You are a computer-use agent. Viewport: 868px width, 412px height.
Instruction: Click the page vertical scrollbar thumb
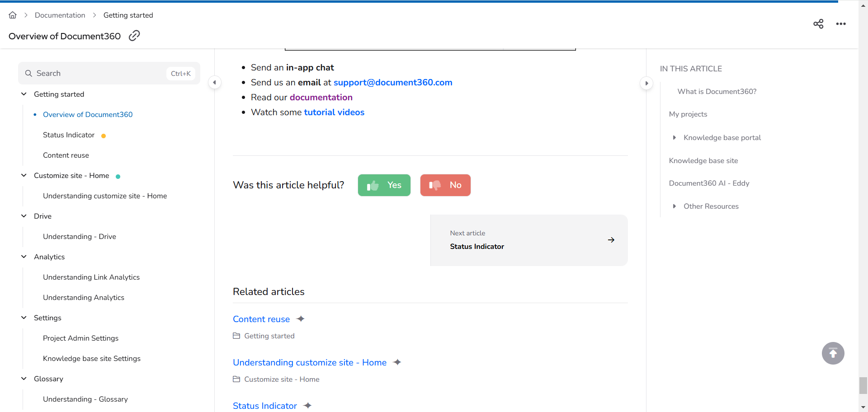[x=863, y=385]
